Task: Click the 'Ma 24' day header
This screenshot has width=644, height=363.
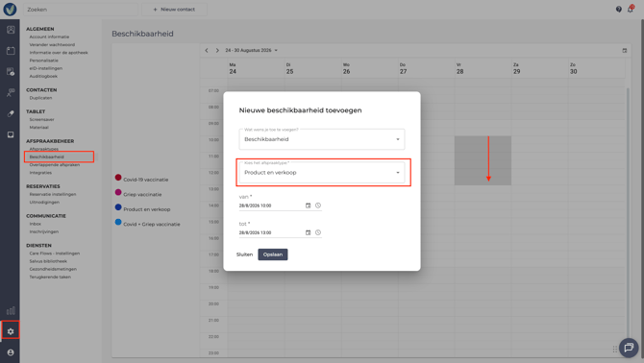Action: tap(233, 68)
